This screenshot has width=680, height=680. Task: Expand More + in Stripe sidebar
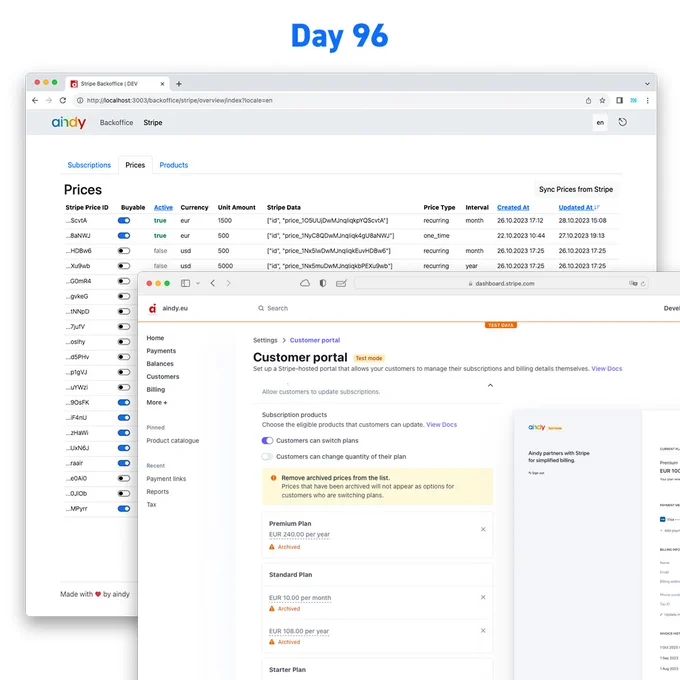click(x=157, y=402)
